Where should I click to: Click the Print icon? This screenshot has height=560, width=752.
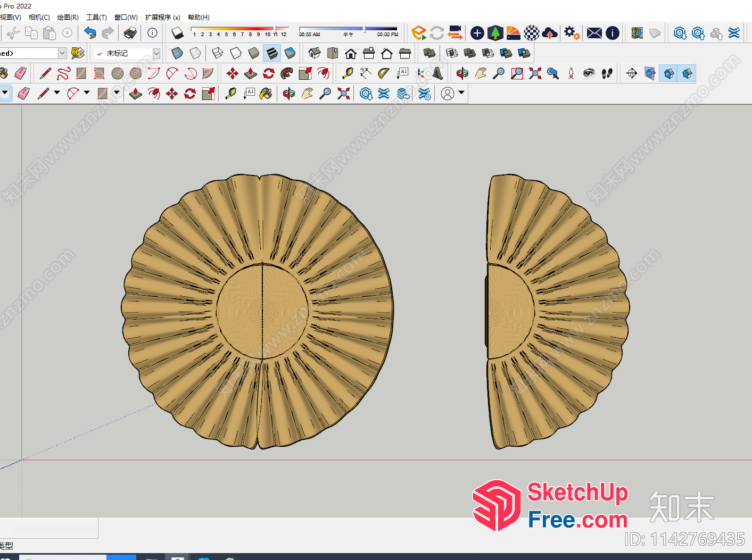(x=130, y=33)
